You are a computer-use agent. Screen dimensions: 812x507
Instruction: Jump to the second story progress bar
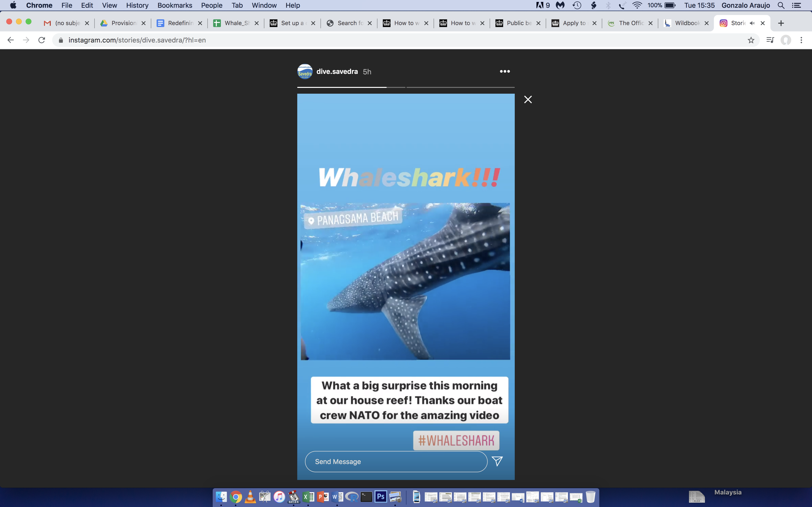coord(460,87)
